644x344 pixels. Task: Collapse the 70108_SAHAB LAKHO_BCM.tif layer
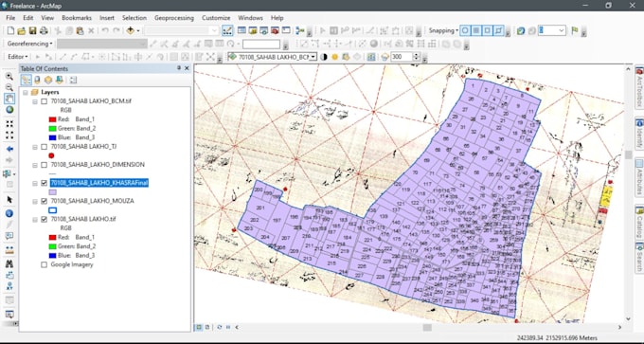[35, 101]
